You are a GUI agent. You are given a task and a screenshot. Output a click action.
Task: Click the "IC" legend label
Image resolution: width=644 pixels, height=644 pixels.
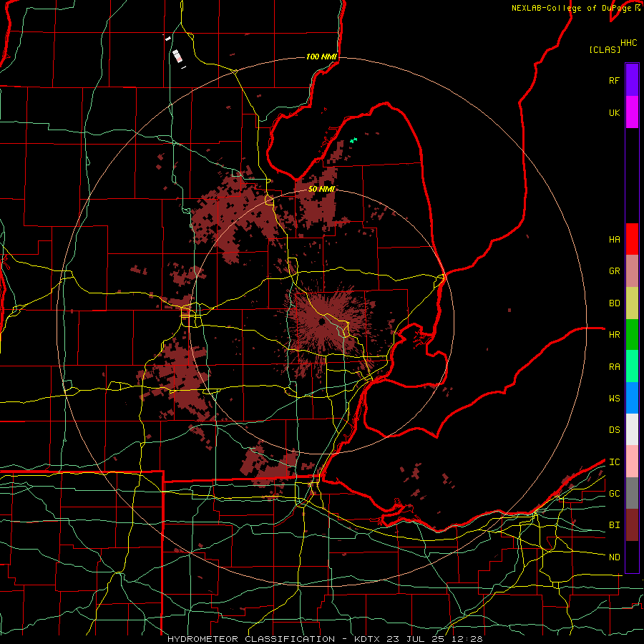[614, 462]
